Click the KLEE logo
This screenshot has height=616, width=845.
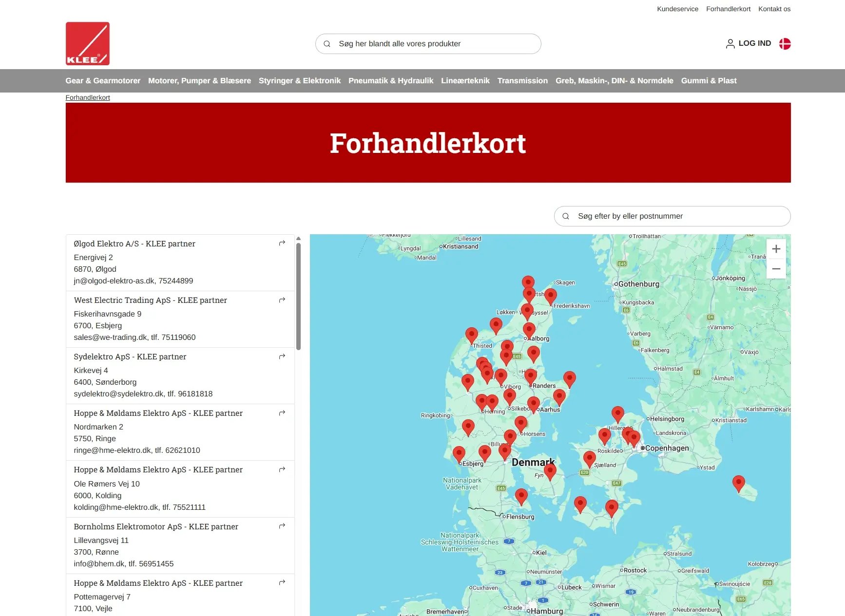click(x=88, y=43)
